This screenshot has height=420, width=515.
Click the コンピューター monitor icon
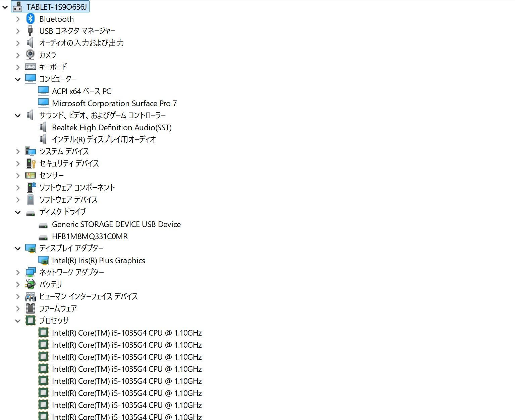pyautogui.click(x=31, y=79)
